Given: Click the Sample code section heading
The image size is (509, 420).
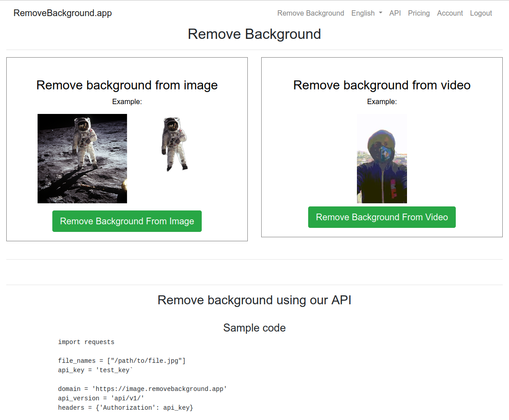Looking at the screenshot, I should tap(254, 328).
